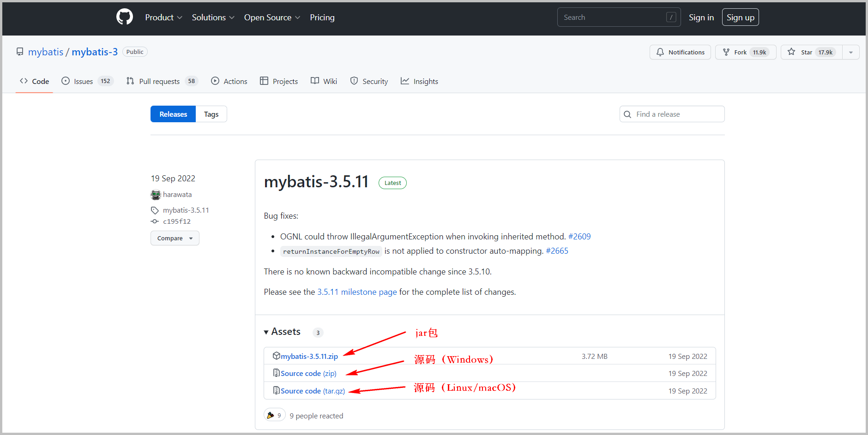The width and height of the screenshot is (868, 435).
Task: Open the Wiki tab
Action: pyautogui.click(x=324, y=81)
